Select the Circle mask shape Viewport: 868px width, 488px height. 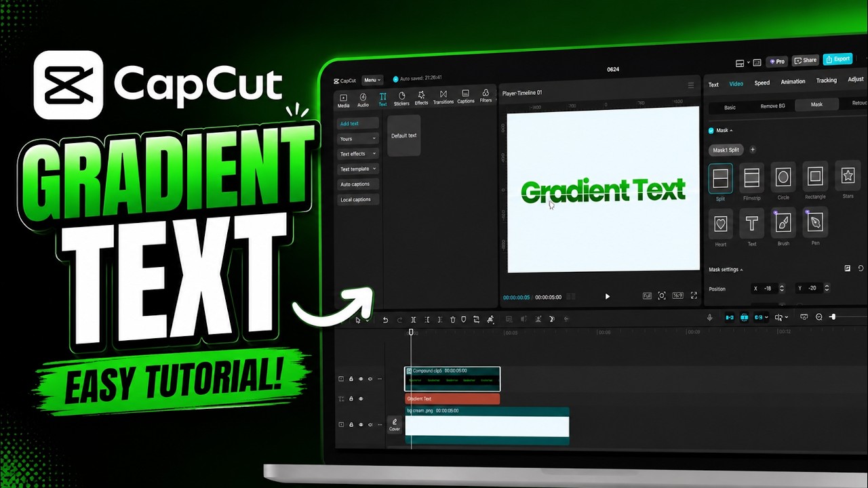[x=783, y=178]
